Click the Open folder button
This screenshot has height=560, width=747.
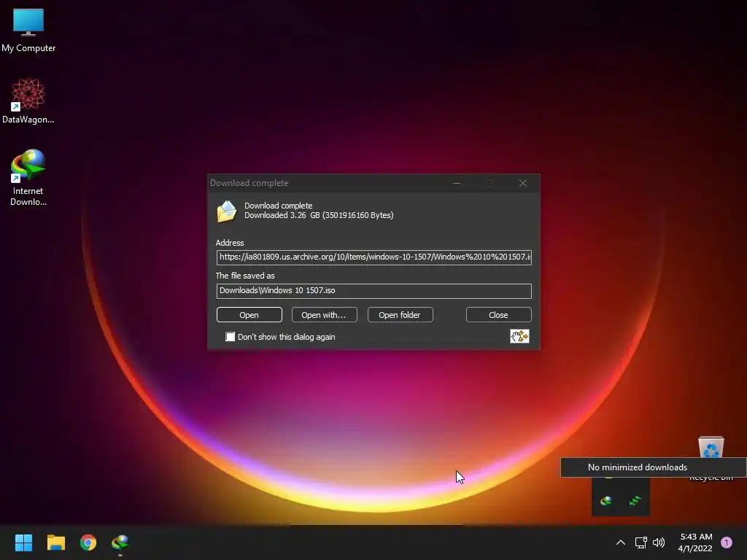click(x=400, y=315)
